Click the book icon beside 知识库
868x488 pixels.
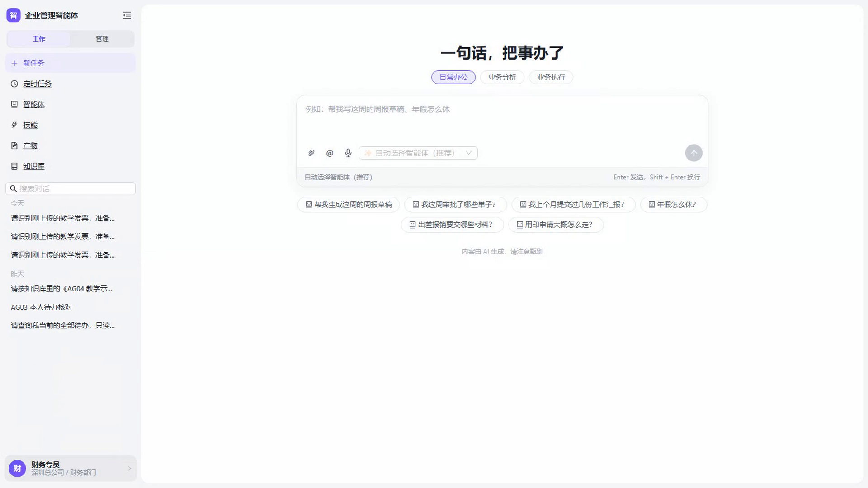coord(14,166)
